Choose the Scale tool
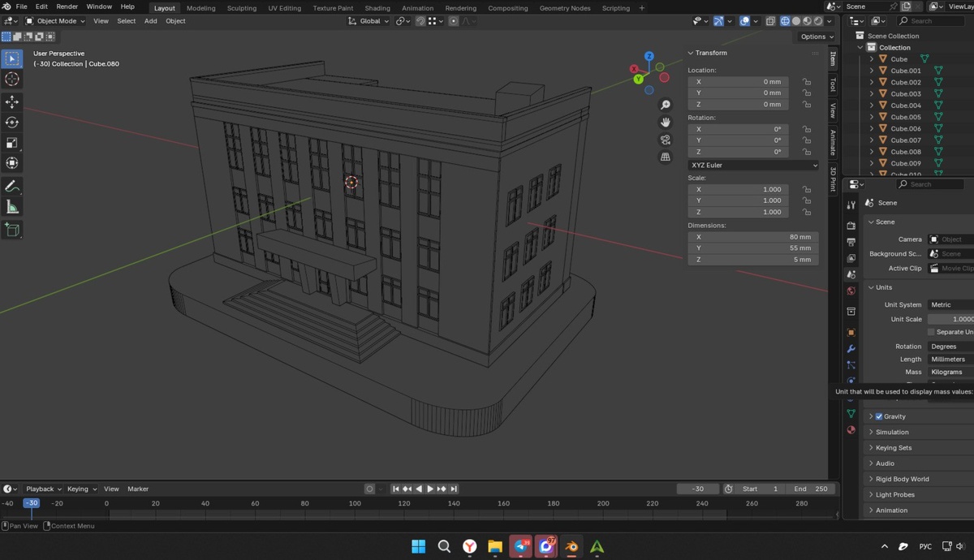The image size is (974, 560). point(12,143)
